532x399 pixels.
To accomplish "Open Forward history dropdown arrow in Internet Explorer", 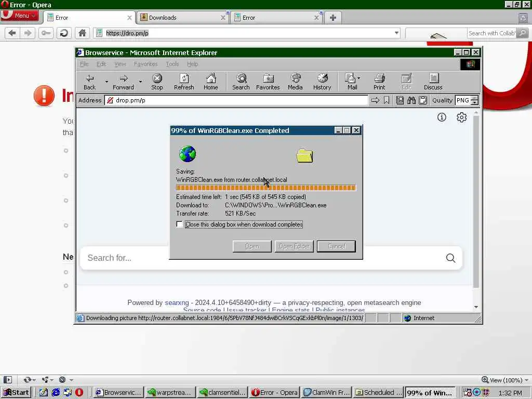I will click(x=140, y=82).
